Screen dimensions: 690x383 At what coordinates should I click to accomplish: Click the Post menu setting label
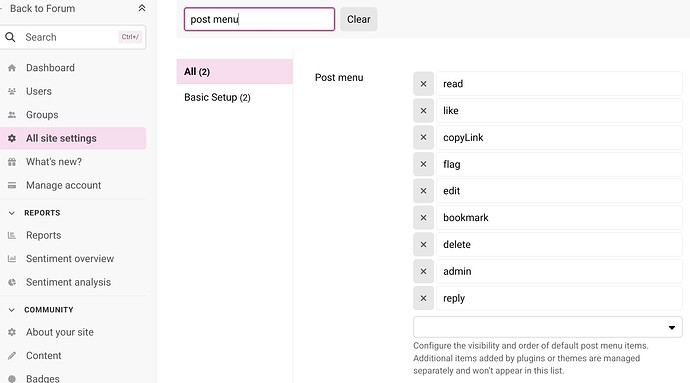(339, 77)
